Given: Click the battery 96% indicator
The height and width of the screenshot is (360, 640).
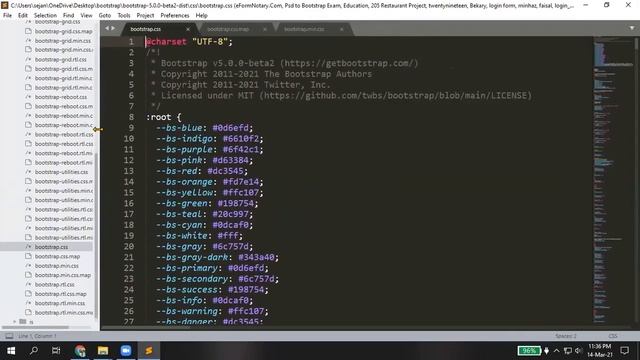Looking at the screenshot, I should [529, 351].
